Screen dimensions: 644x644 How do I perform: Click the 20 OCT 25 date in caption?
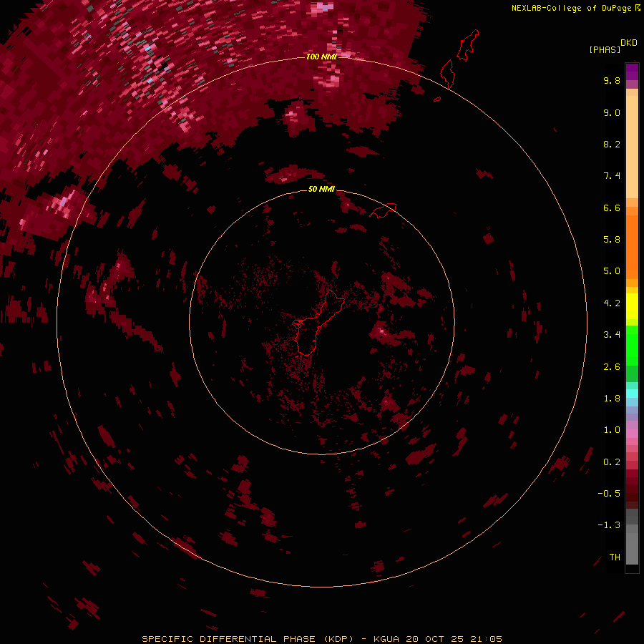pos(435,639)
